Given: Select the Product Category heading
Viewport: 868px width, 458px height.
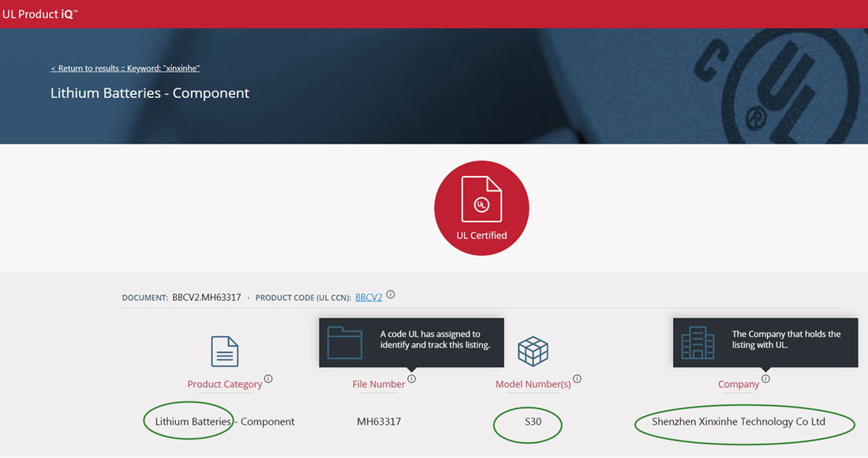Looking at the screenshot, I should tap(225, 384).
